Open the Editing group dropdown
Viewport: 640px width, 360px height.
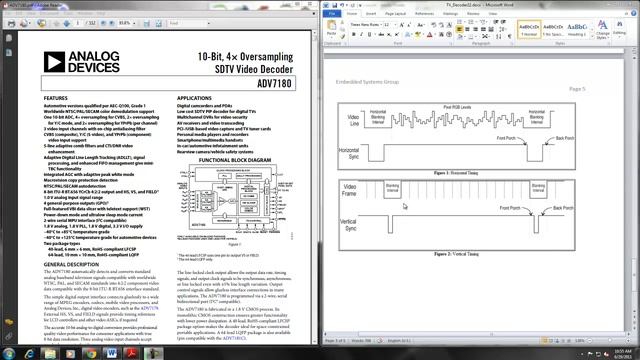click(x=619, y=29)
